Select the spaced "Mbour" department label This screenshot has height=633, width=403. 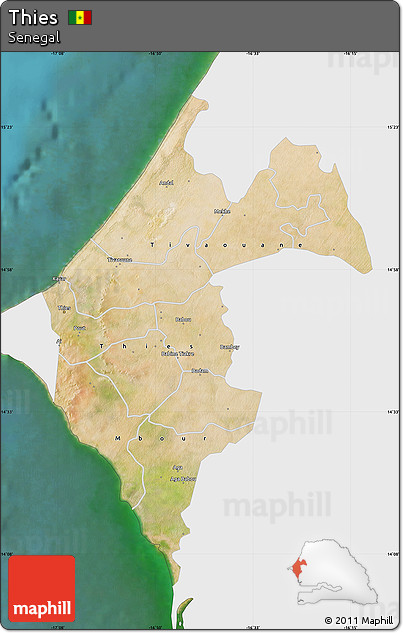tap(161, 438)
